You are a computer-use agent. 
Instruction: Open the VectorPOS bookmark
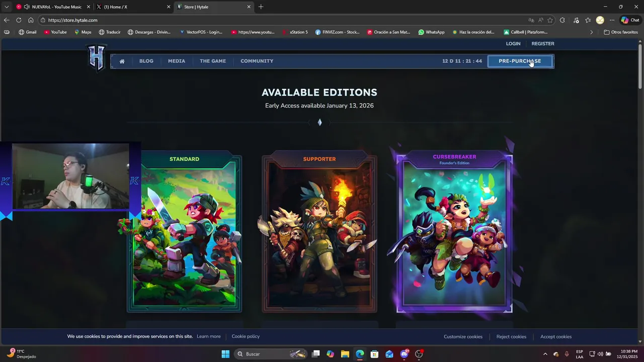point(200,32)
